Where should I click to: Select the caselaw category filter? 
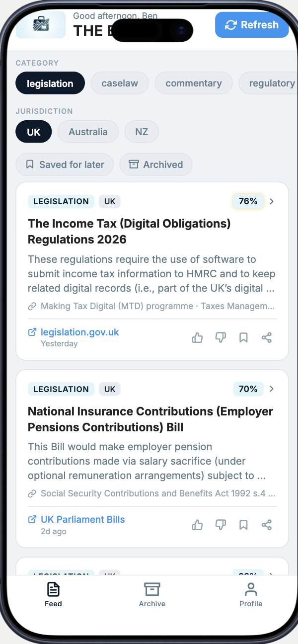(x=120, y=83)
